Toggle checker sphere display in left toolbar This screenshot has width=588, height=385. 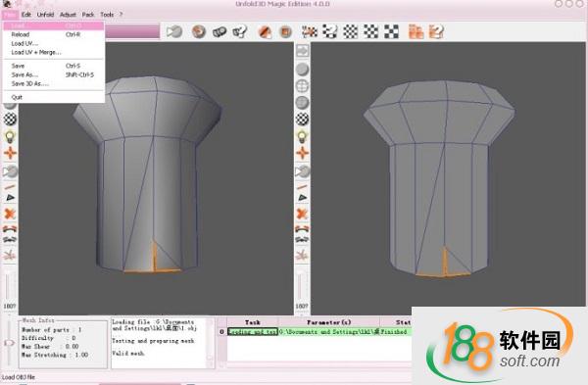tap(10, 120)
